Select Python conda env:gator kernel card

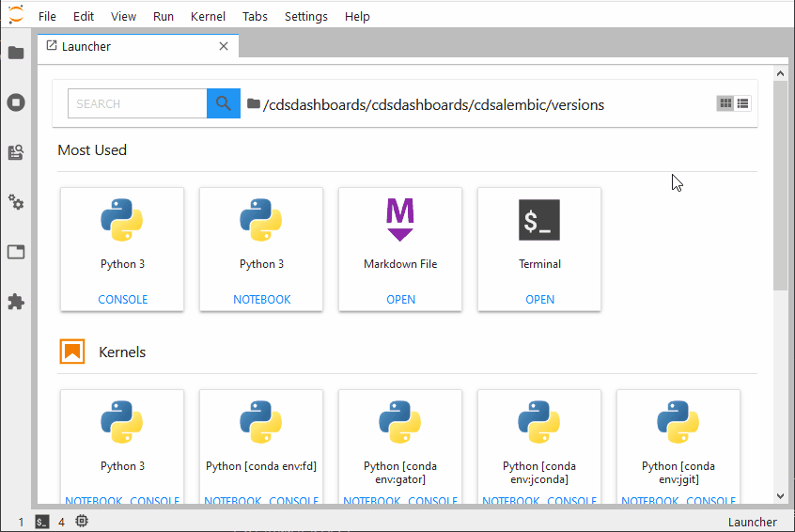point(400,442)
